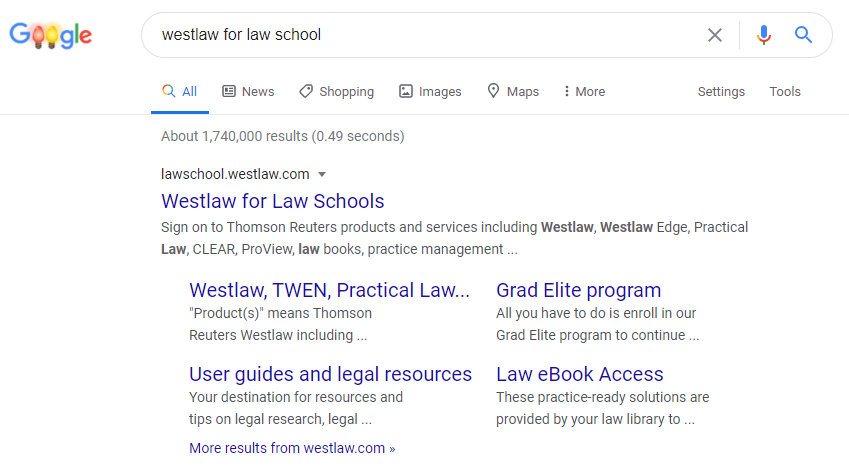Open User guides and legal resources
Image resolution: width=849 pixels, height=476 pixels.
pos(330,374)
